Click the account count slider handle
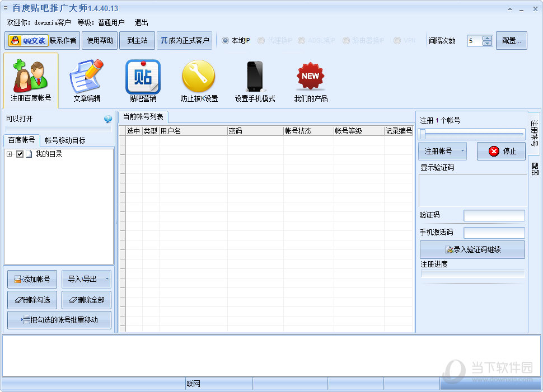This screenshot has height=392, width=543. click(x=423, y=134)
